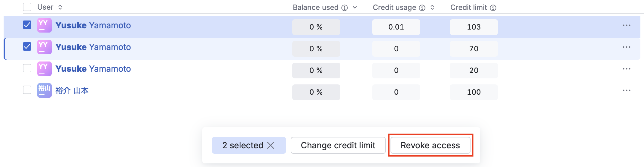Sort by the User column arrows

(60, 7)
